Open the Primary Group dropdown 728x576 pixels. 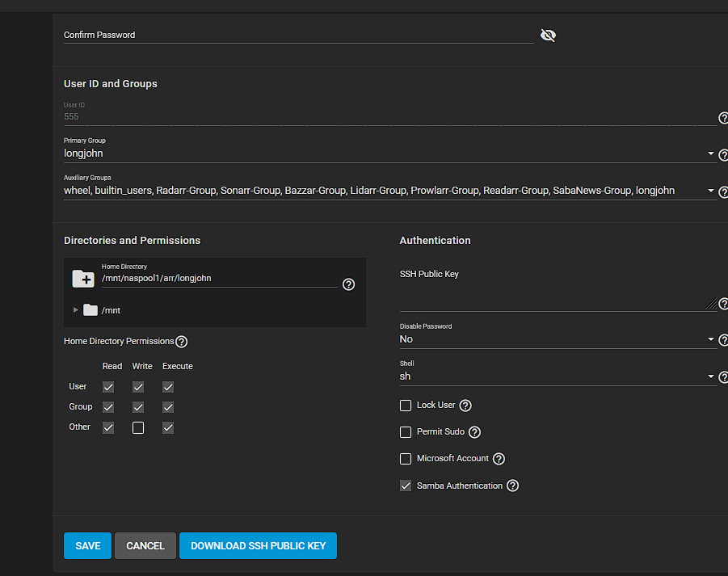[388, 153]
